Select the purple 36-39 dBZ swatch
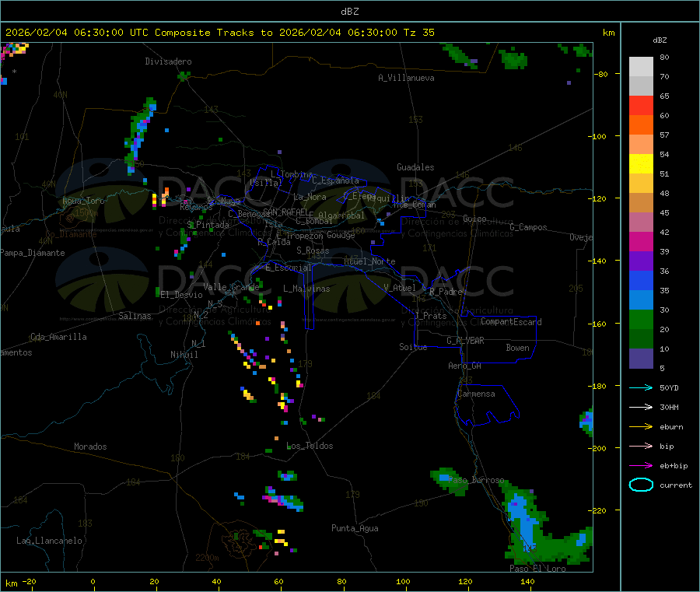This screenshot has height=592, width=700. pyautogui.click(x=641, y=261)
